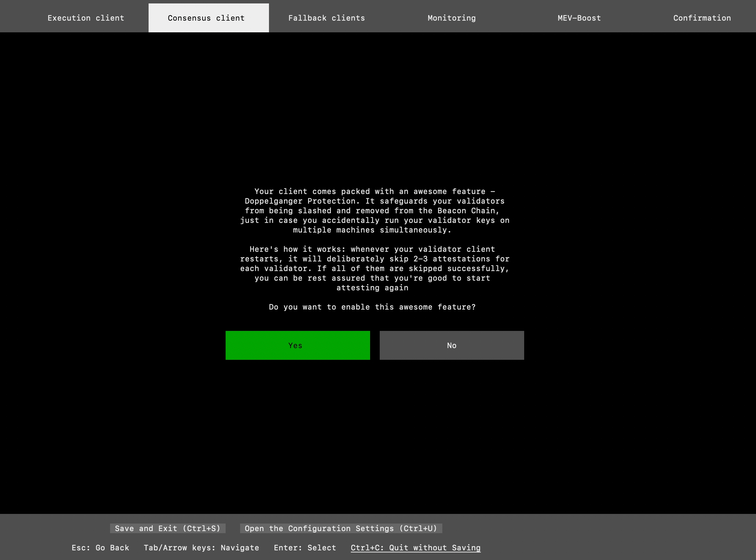Open the Fallback clients tab
The image size is (756, 560).
click(x=326, y=18)
